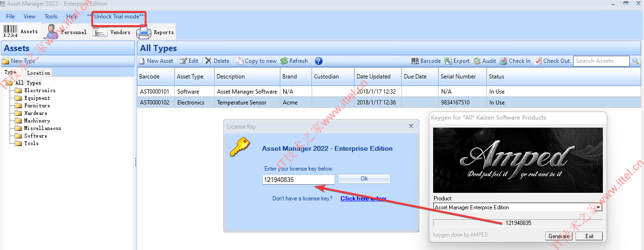The height and width of the screenshot is (250, 644).
Task: Open help via blue question icon
Action: [319, 61]
